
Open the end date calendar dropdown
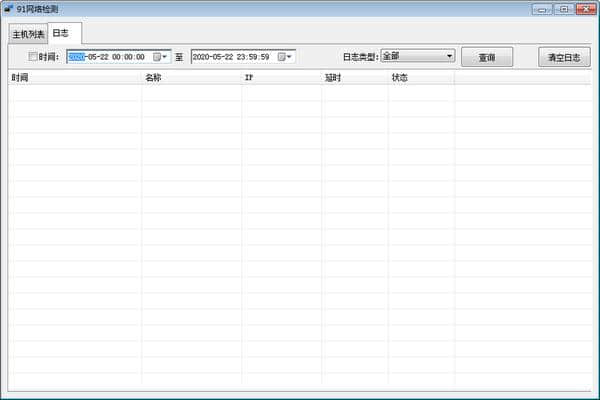point(285,57)
